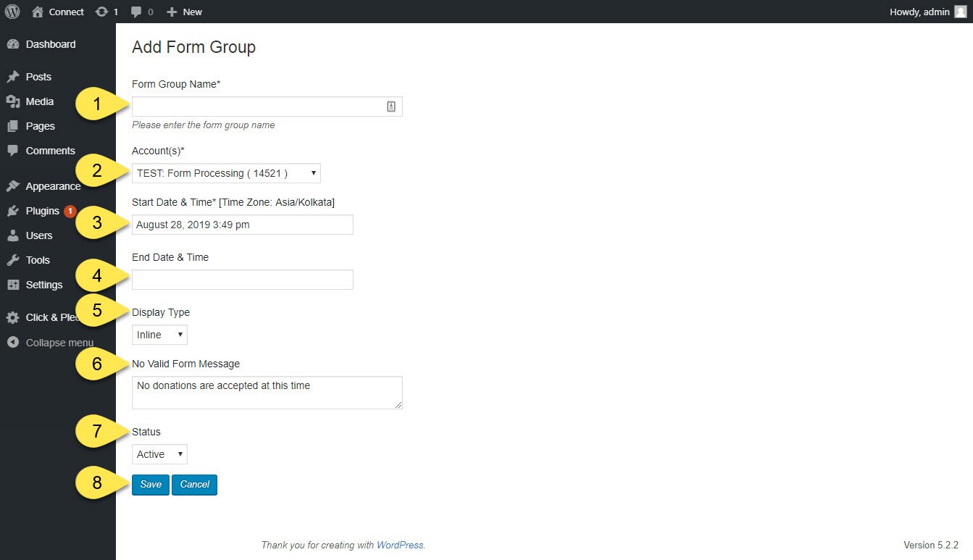This screenshot has height=560, width=973.
Task: Click the No Valid Form Message textarea
Action: (267, 393)
